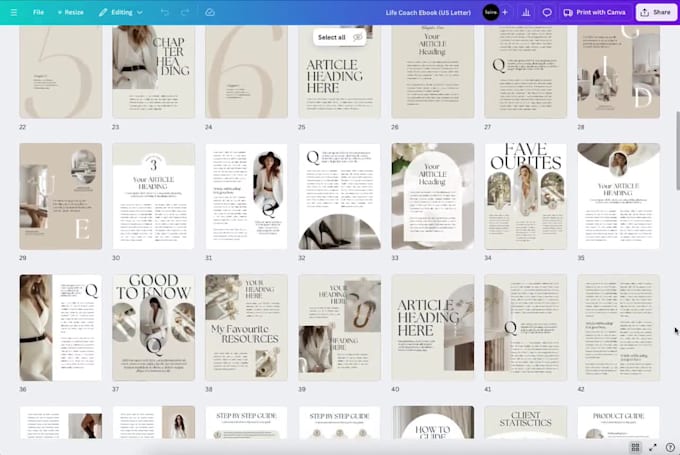
Task: Click the vertical scrollbar handle
Action: click(x=677, y=151)
